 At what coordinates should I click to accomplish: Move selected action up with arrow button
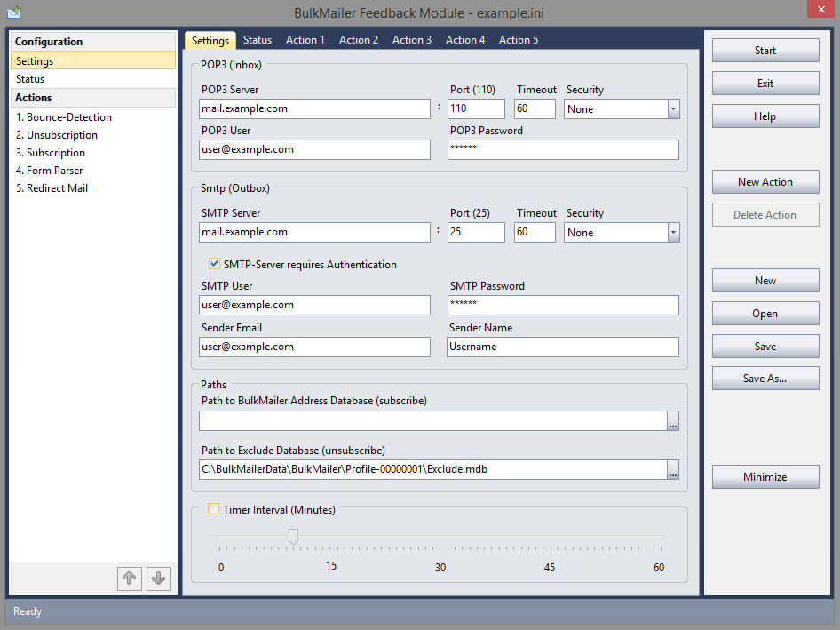point(129,578)
